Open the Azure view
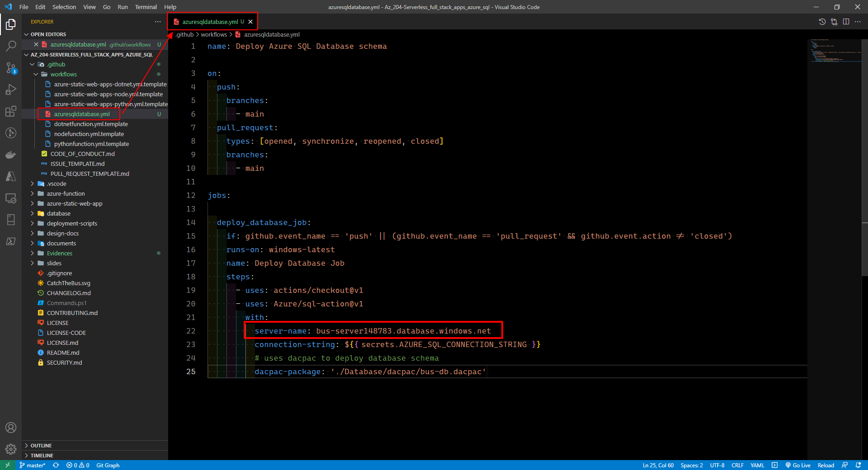The image size is (868, 470). pyautogui.click(x=11, y=176)
